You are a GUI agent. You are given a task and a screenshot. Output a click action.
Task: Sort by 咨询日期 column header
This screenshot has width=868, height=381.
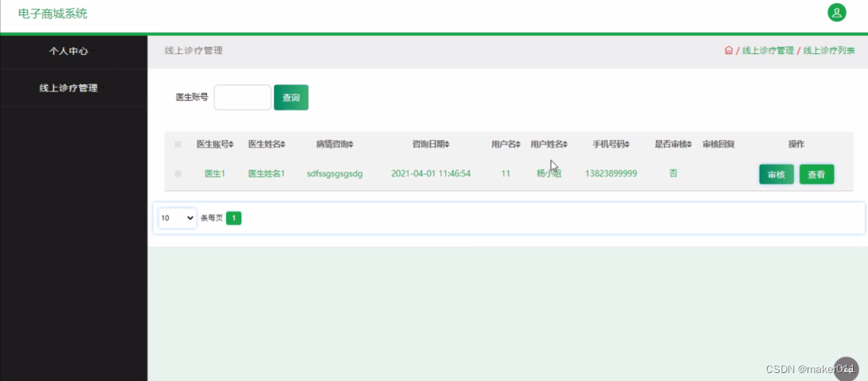(x=431, y=144)
